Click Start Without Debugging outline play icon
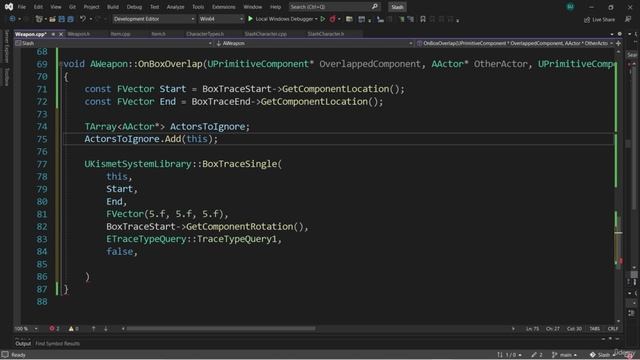The height and width of the screenshot is (360, 640). 322,19
